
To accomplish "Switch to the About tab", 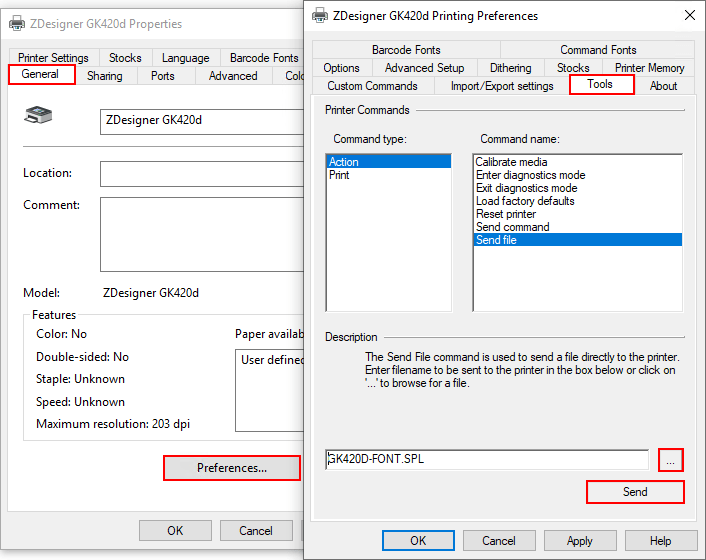I will point(663,86).
